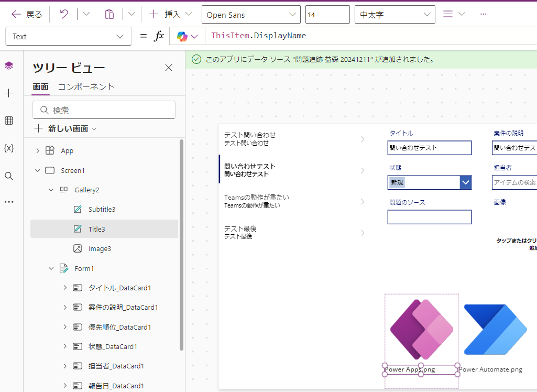537x392 pixels.
Task: Open the more commands ellipsis in toolbar
Action: [483, 14]
